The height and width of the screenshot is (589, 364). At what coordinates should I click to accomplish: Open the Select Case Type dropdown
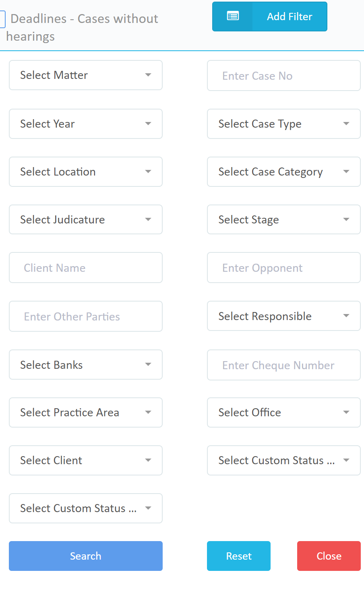point(283,124)
